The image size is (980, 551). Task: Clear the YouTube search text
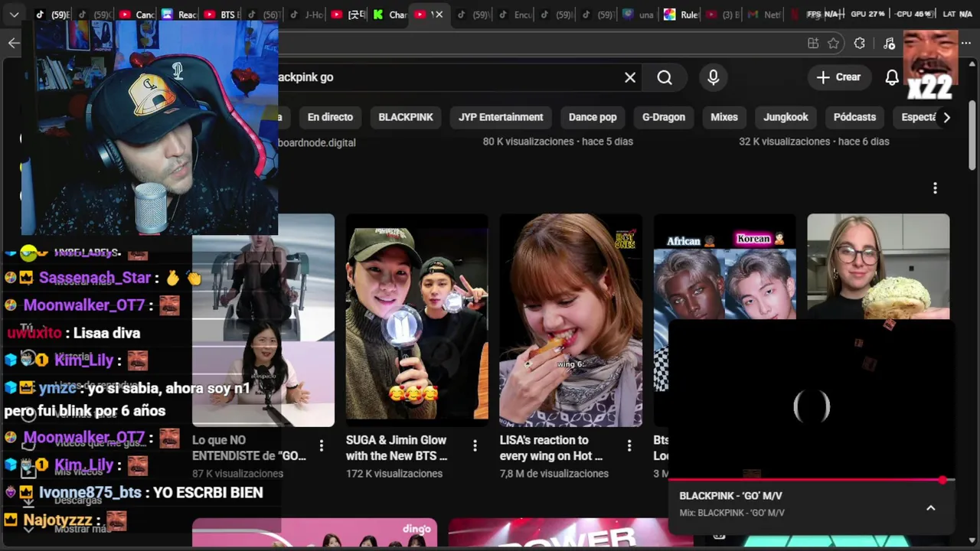point(630,77)
